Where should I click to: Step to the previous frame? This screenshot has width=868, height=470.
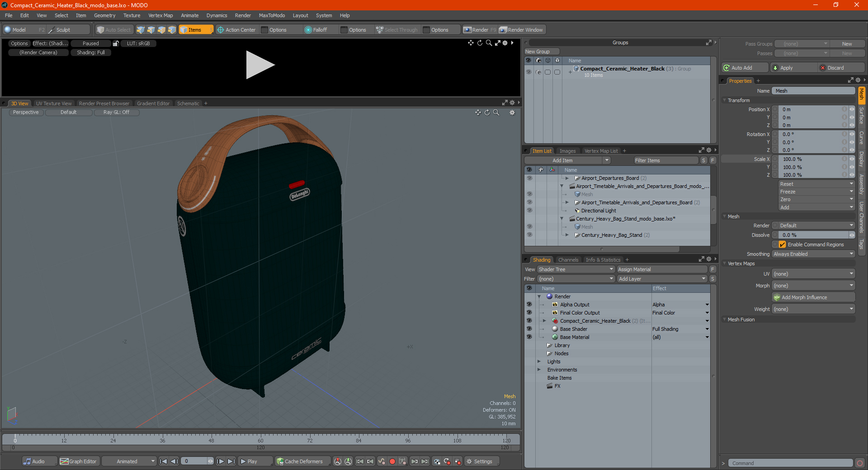pyautogui.click(x=174, y=461)
